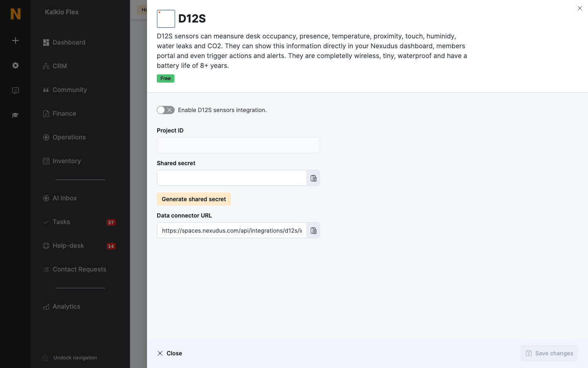The width and height of the screenshot is (588, 368).
Task: Click the D12S logo thumbnail
Action: click(x=166, y=19)
